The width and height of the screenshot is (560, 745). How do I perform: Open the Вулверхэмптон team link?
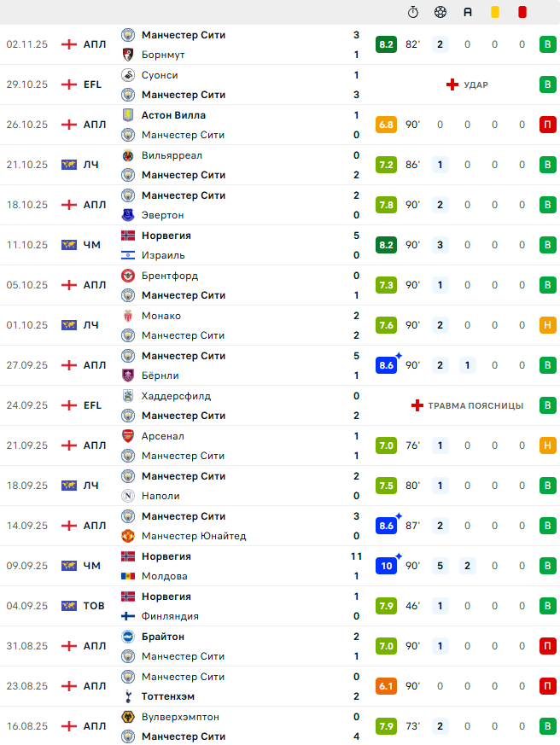pos(180,717)
